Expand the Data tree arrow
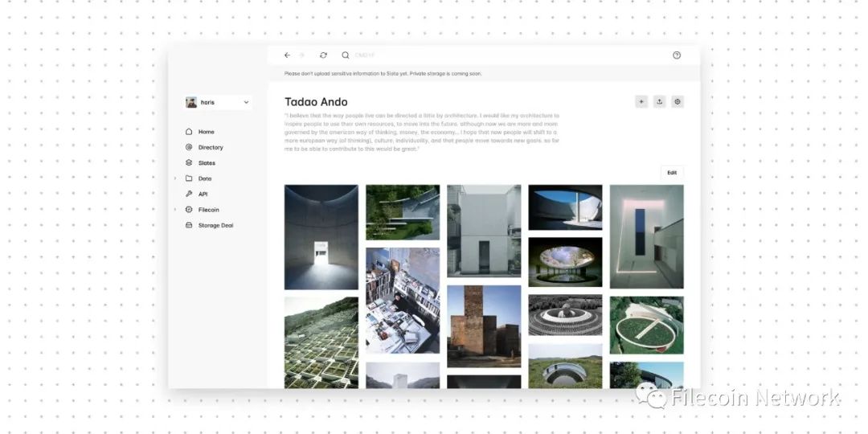Viewport: 868px width, 434px height. [175, 178]
